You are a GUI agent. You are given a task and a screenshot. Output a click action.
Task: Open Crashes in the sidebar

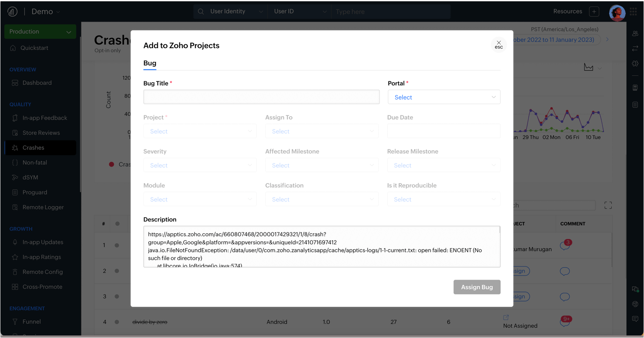33,148
